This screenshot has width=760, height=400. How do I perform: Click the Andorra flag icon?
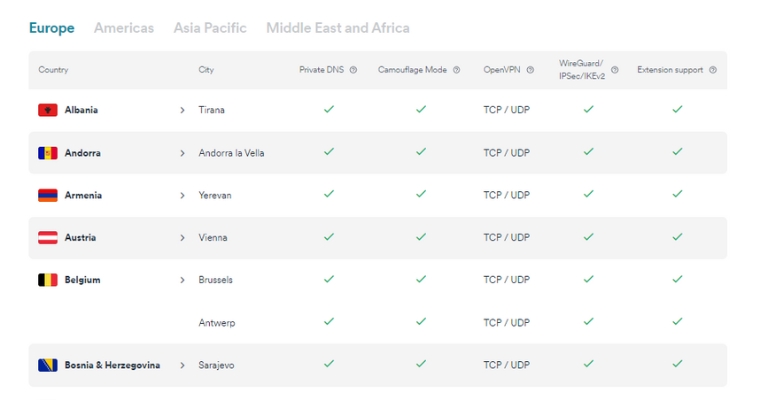click(48, 153)
